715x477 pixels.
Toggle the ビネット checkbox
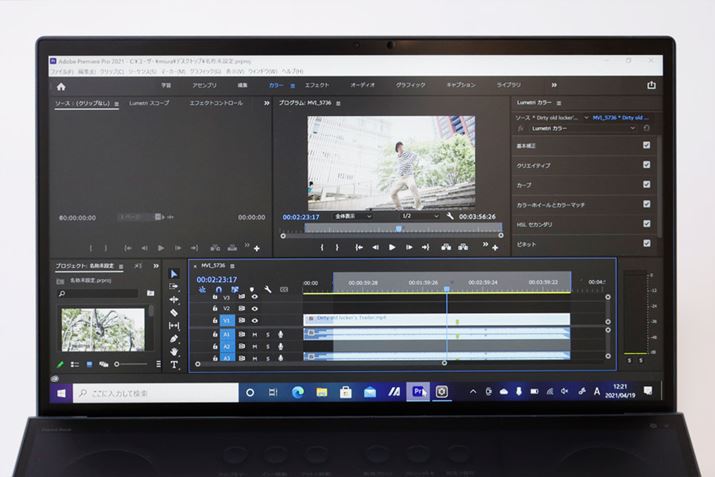(x=647, y=243)
